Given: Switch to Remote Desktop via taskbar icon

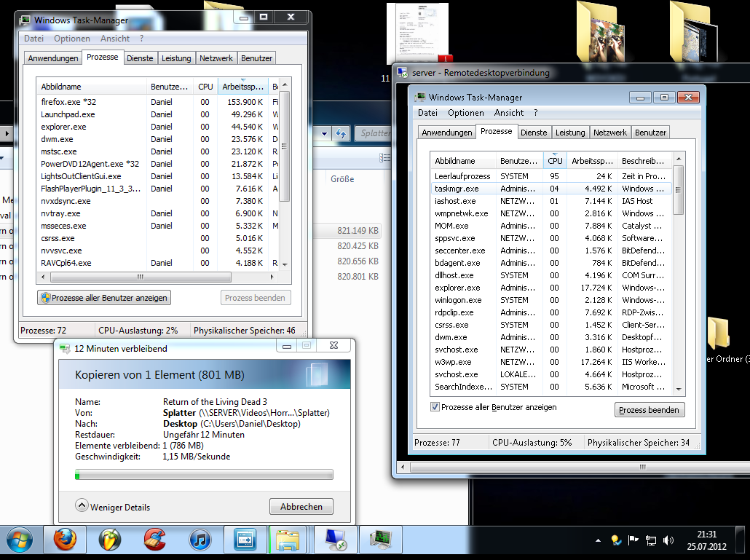Looking at the screenshot, I should [336, 540].
